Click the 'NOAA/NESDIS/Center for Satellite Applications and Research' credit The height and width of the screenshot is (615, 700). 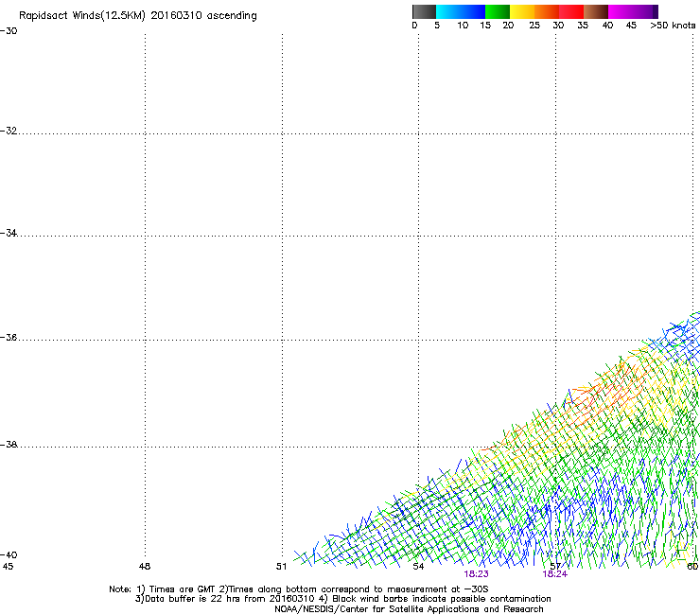pyautogui.click(x=409, y=609)
